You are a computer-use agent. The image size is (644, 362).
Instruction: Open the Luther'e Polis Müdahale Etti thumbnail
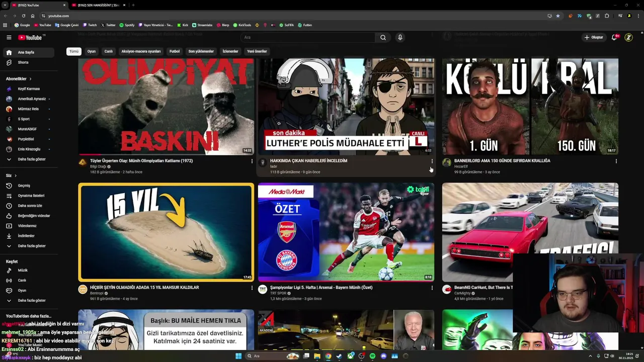[x=346, y=107]
